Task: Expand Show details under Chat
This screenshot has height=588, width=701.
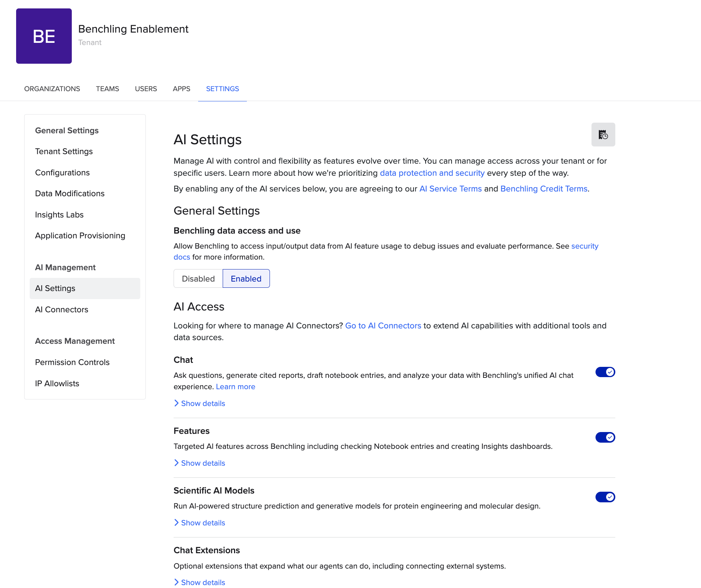Action: 200,403
